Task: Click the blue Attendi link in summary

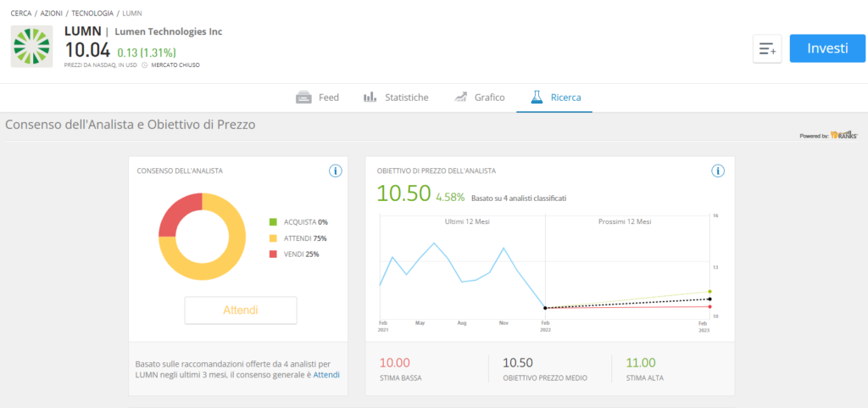Action: click(326, 375)
